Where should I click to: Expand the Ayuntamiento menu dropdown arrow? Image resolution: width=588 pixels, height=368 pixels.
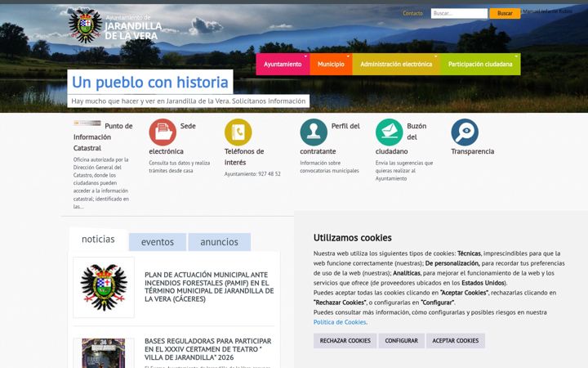[305, 56]
